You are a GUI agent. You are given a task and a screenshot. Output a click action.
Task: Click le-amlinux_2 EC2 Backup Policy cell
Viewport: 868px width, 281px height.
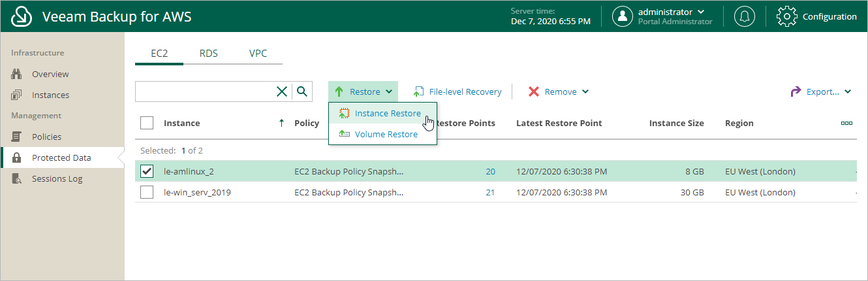coord(349,171)
